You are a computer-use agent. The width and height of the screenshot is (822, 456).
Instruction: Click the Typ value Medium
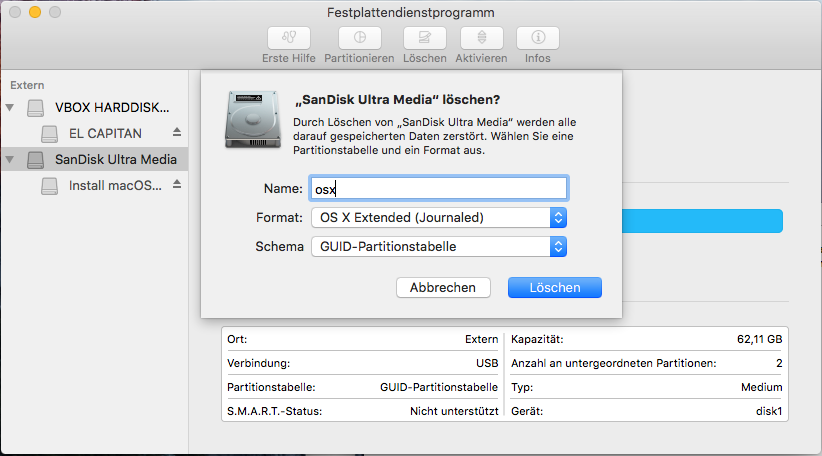tap(761, 387)
